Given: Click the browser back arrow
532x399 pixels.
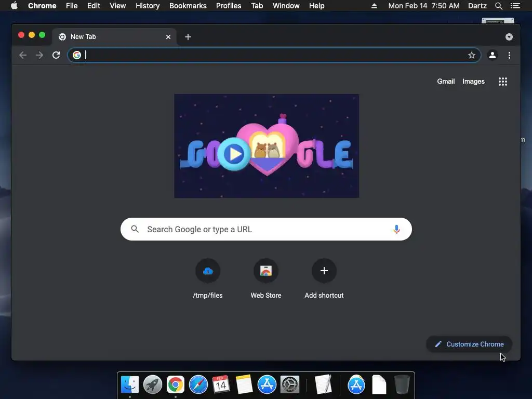Looking at the screenshot, I should tap(23, 55).
